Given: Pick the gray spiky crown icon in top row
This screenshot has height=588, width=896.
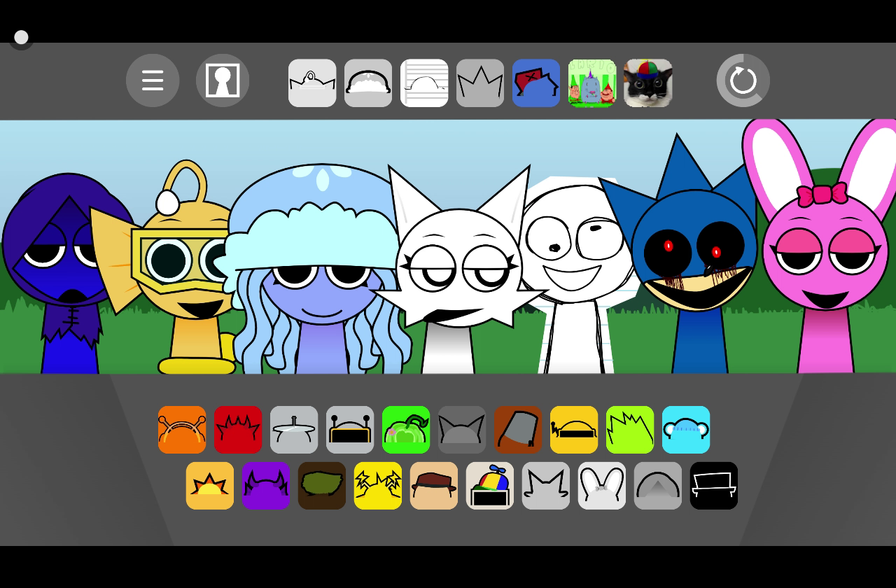Looking at the screenshot, I should coord(480,83).
